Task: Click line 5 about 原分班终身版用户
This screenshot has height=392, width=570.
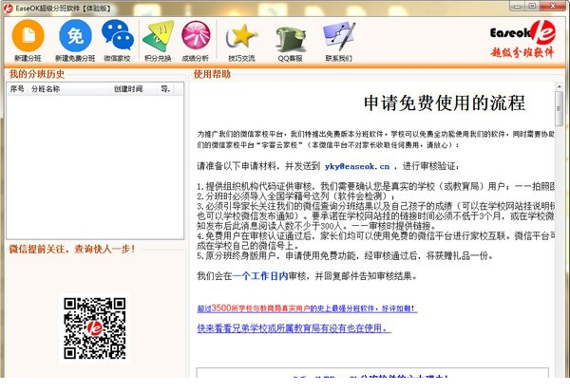Action: pos(345,255)
